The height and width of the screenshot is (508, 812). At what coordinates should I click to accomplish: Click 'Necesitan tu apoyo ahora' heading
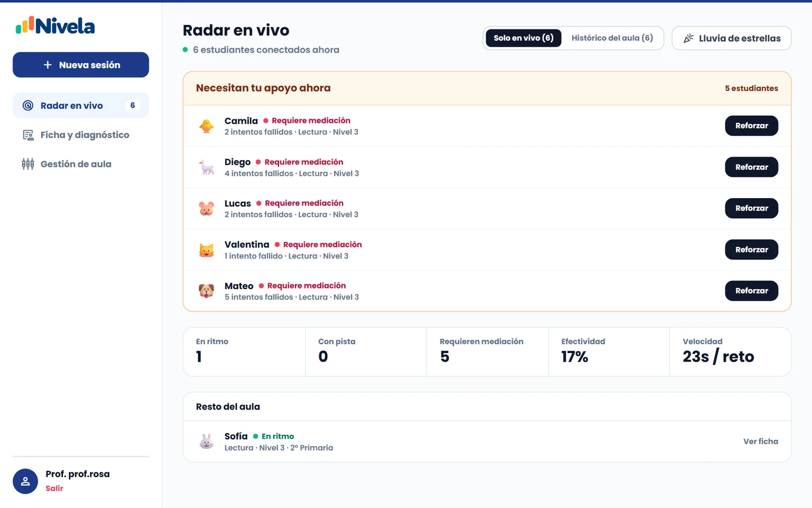point(263,88)
